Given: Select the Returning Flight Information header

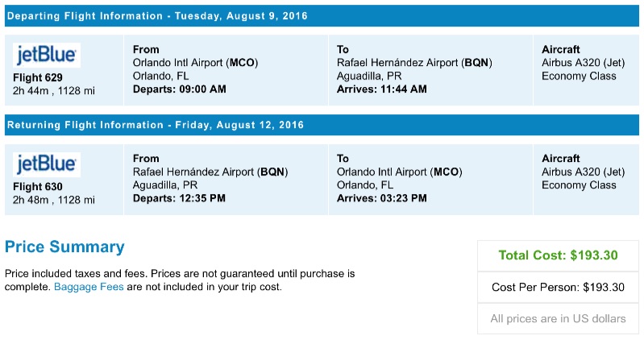Looking at the screenshot, I should click(155, 125).
